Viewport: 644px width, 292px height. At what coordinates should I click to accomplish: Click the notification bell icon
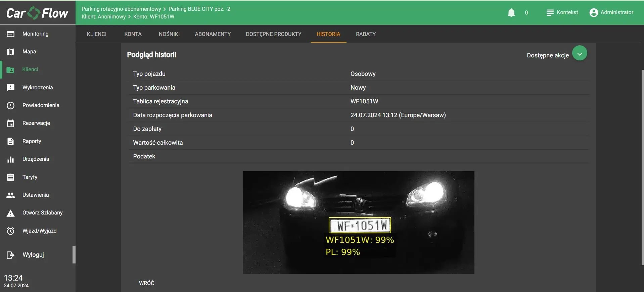coord(511,13)
